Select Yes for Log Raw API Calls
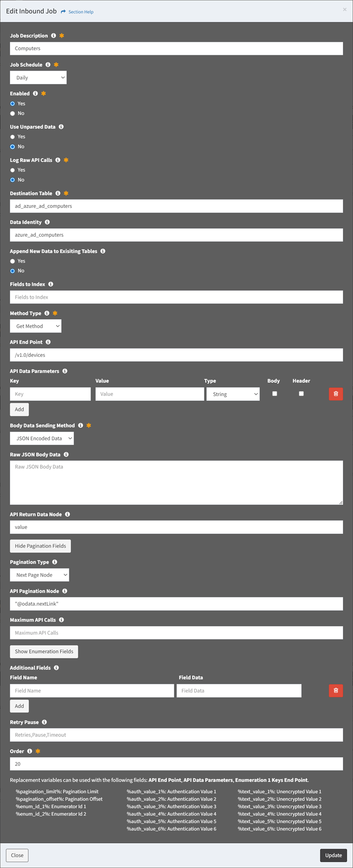Image resolution: width=353 pixels, height=868 pixels. pos(13,170)
